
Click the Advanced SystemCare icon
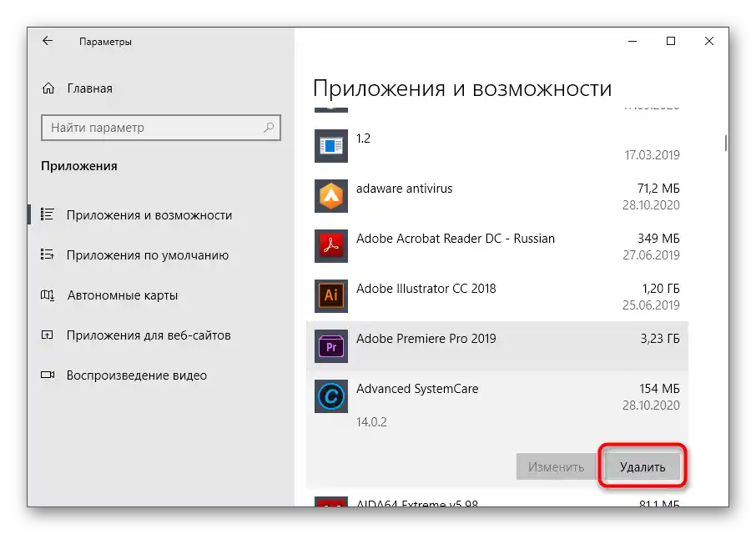pyautogui.click(x=331, y=396)
